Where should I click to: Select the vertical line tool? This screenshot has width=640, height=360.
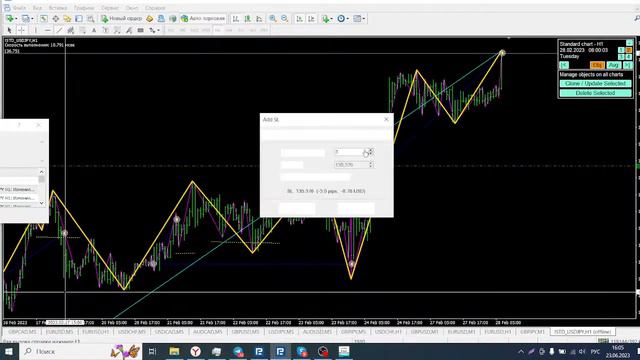36,30
